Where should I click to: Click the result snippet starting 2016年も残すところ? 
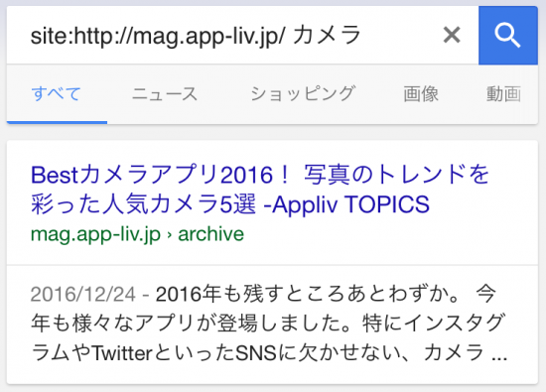tap(268, 324)
